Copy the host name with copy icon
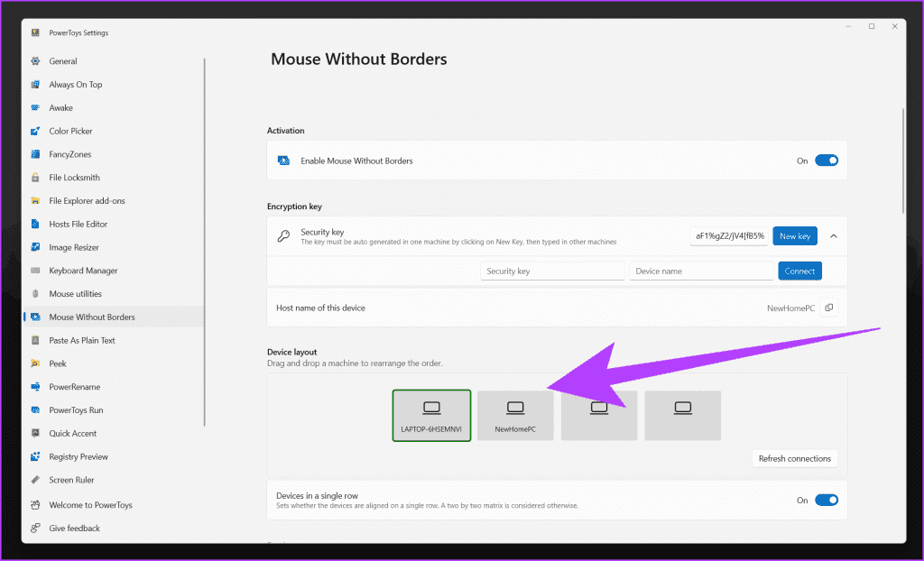 click(829, 308)
